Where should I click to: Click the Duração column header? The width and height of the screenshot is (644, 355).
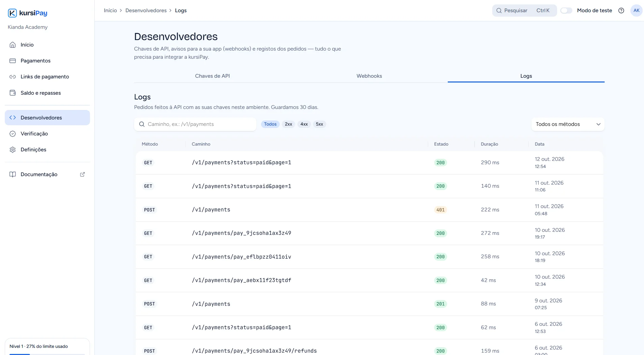click(489, 144)
